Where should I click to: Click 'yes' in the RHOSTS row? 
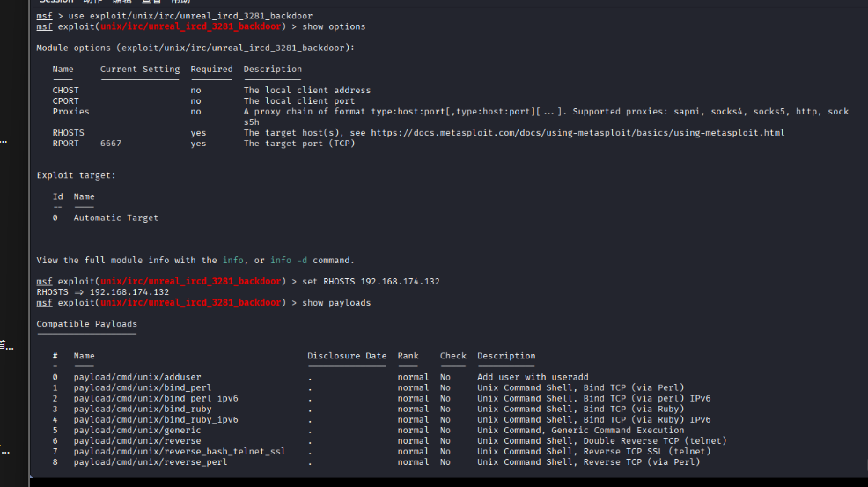pyautogui.click(x=198, y=133)
